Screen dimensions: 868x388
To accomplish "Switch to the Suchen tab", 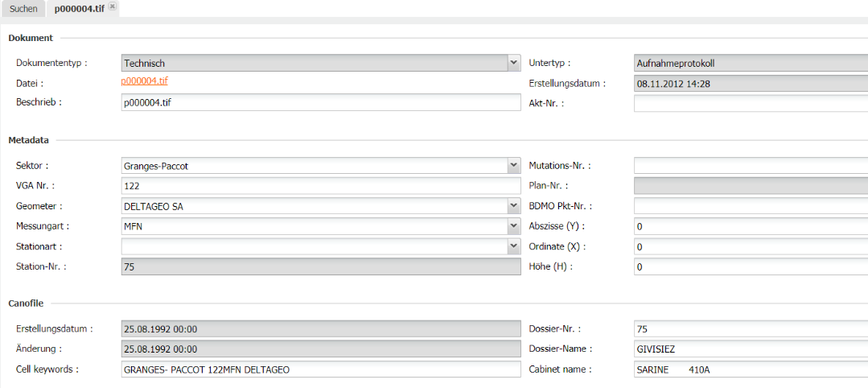I will [23, 9].
